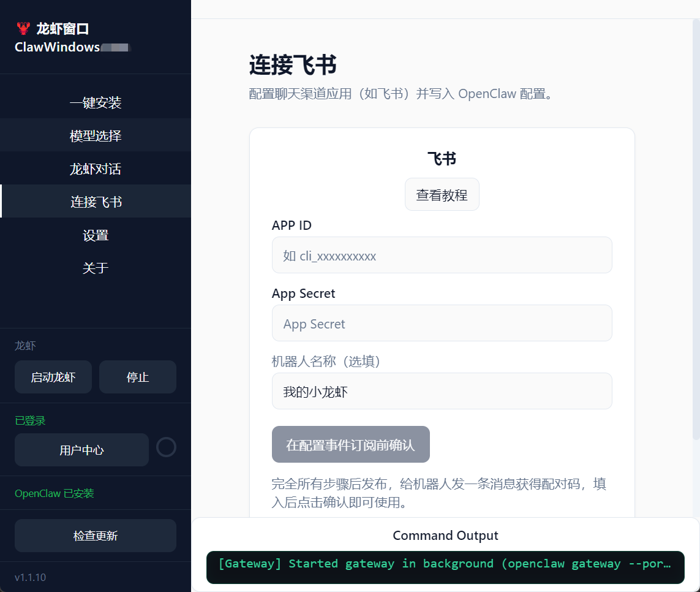Click the 停止 button
700x592 pixels.
[138, 377]
